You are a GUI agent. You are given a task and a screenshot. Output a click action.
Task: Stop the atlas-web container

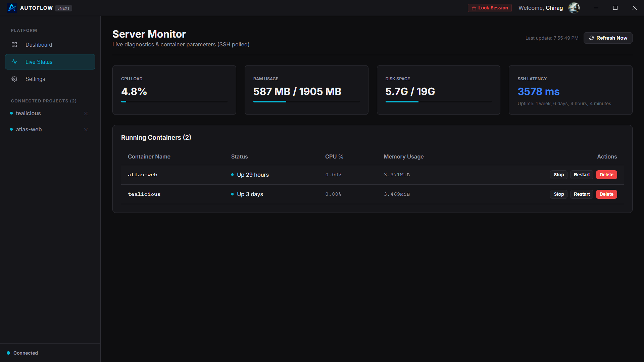coord(558,175)
